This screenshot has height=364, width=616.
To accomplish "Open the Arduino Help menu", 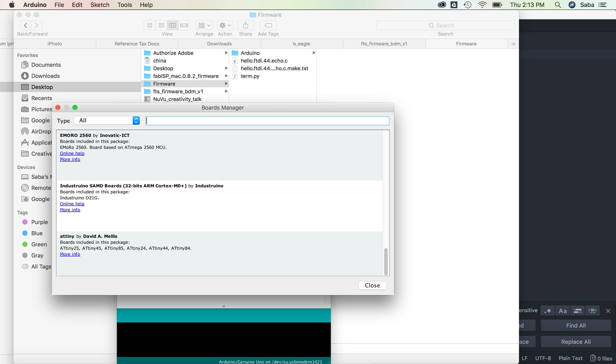I will [x=146, y=5].
